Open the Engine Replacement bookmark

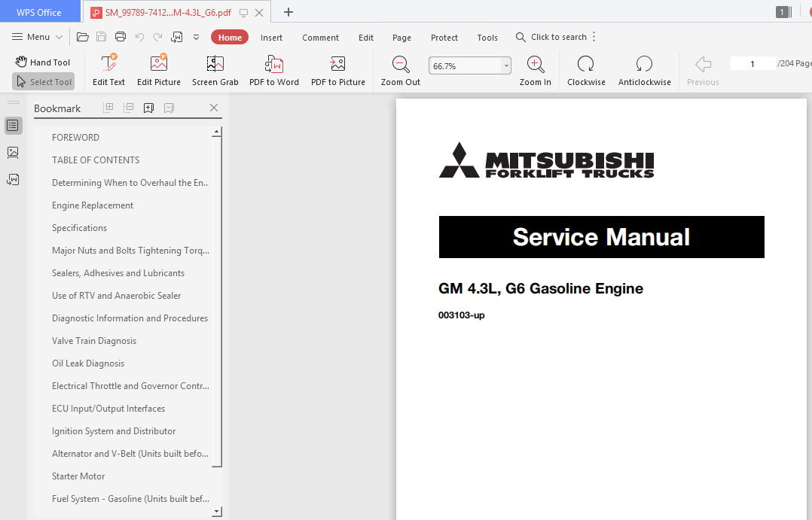point(93,205)
